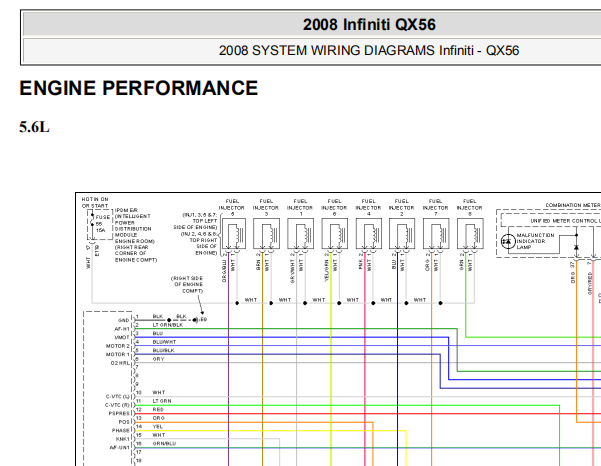Click the Fuel Injector 8 coil symbol
Image resolution: width=601 pixels, height=466 pixels.
(470, 233)
